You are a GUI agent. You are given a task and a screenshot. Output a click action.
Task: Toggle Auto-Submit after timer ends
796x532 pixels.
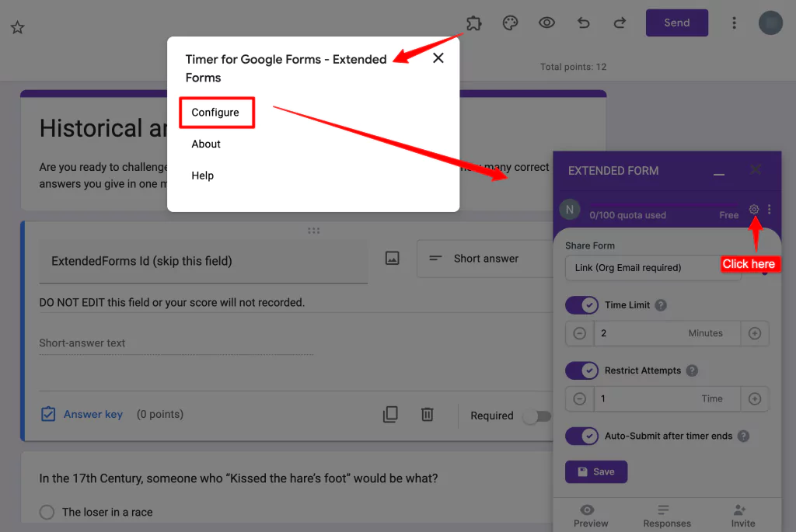click(581, 436)
